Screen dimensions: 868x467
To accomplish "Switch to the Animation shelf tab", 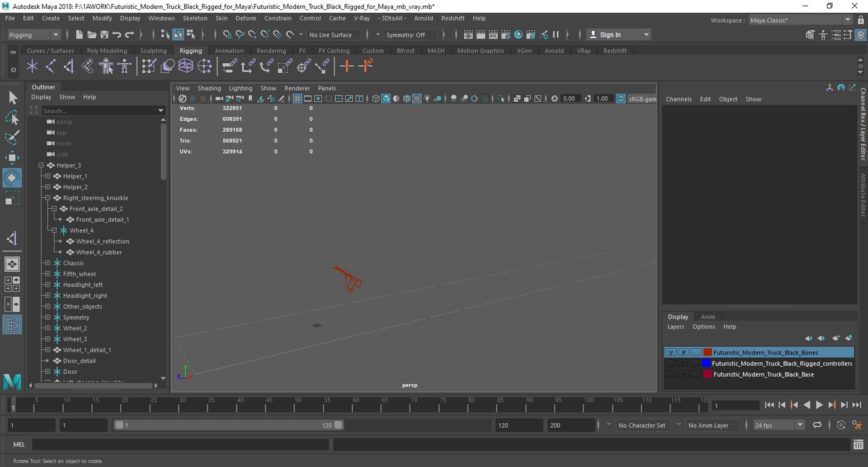I will pos(229,51).
